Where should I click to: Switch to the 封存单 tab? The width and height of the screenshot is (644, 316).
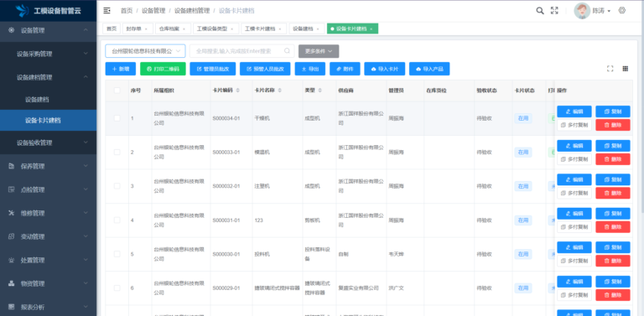[x=138, y=28]
